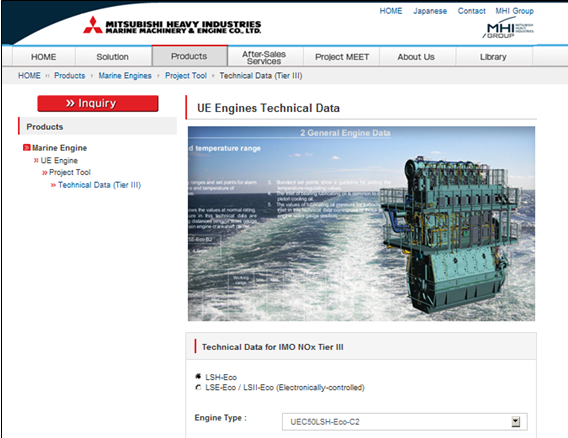Go to HOME in breadcrumb
Image resolution: width=568 pixels, height=438 pixels.
(x=29, y=75)
